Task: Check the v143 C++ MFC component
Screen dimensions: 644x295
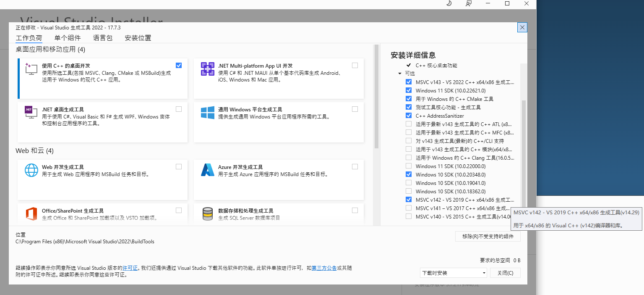Action: [409, 132]
